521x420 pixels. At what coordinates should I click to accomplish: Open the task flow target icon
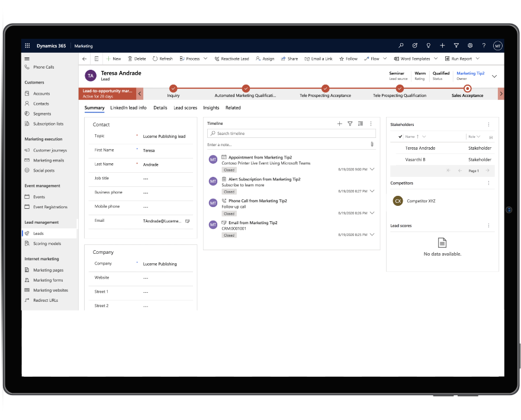(x=414, y=46)
